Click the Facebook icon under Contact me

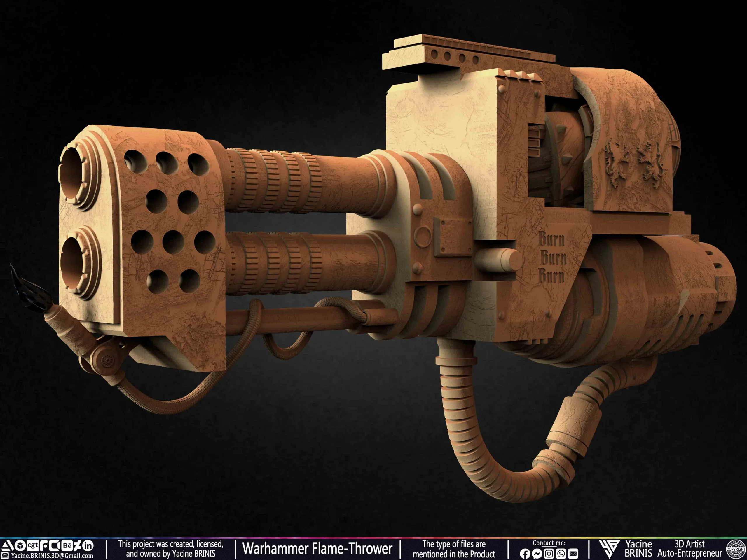pos(525,554)
